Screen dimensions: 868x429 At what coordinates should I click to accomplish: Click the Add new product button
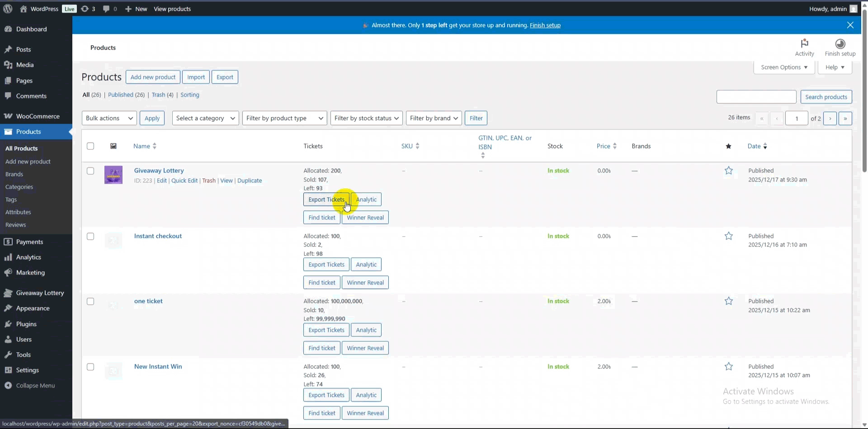pyautogui.click(x=153, y=77)
